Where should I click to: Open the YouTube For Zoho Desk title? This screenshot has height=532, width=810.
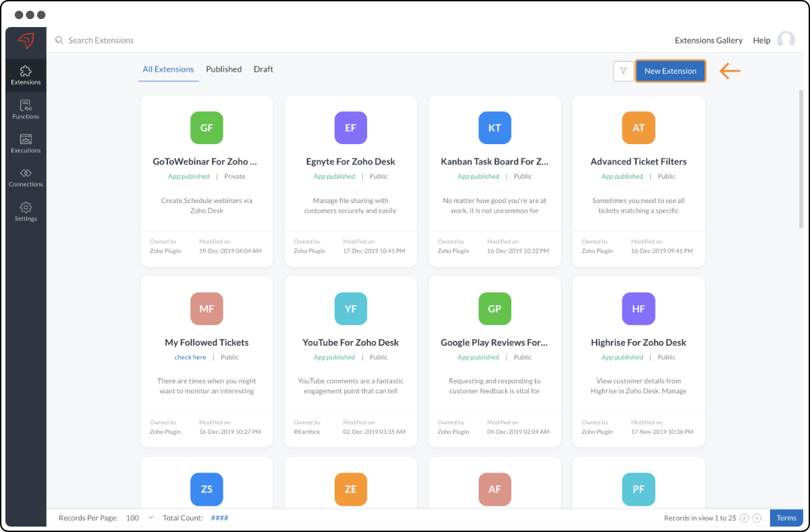tap(351, 342)
